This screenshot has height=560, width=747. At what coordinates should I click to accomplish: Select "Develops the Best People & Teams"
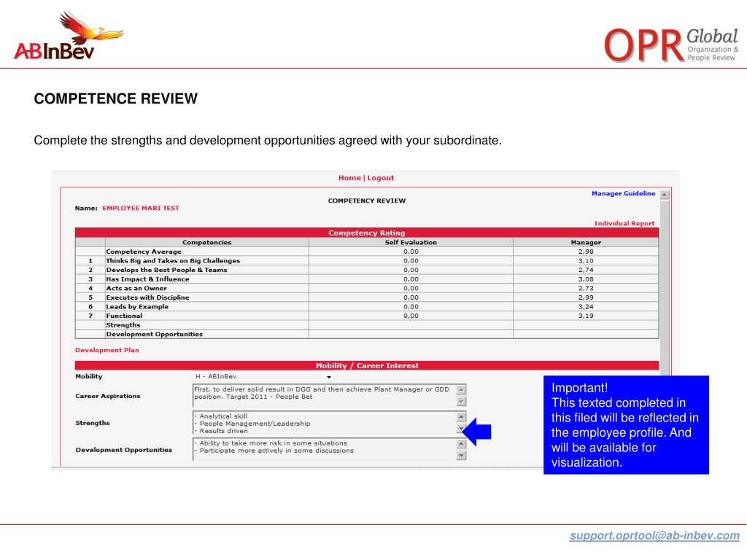(167, 270)
